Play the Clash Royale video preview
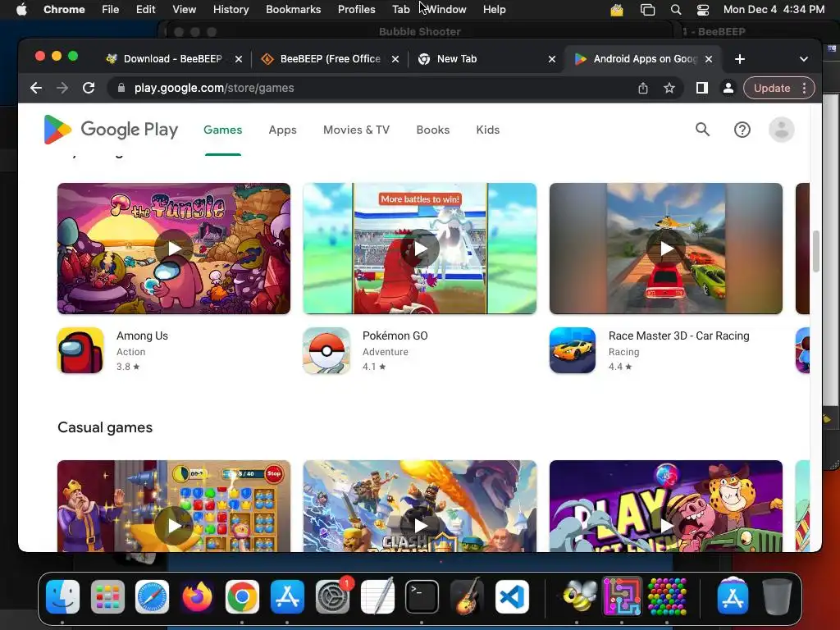The height and width of the screenshot is (630, 840). point(420,526)
